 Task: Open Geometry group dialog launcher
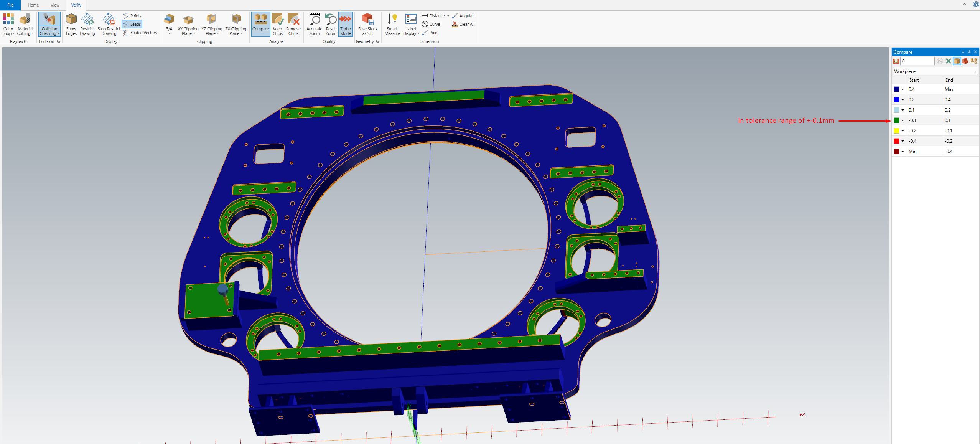(x=377, y=41)
